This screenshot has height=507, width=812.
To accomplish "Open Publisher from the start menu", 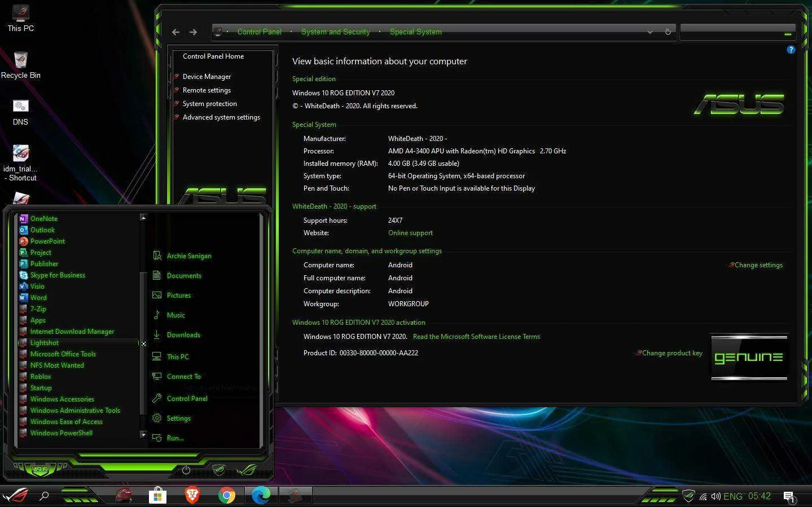I will 38,264.
